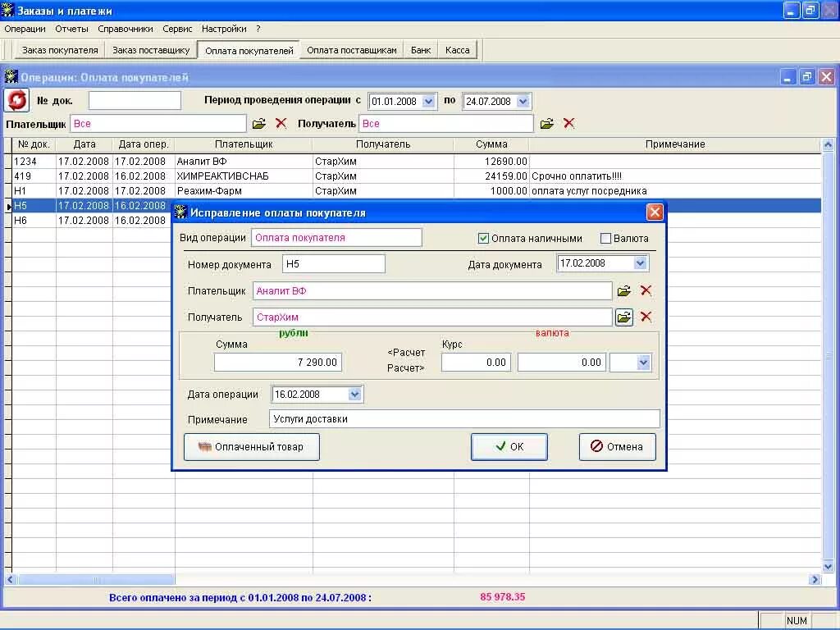The image size is (840, 630).
Task: Open folder icon next to main Плательщик filter
Action: click(x=259, y=124)
